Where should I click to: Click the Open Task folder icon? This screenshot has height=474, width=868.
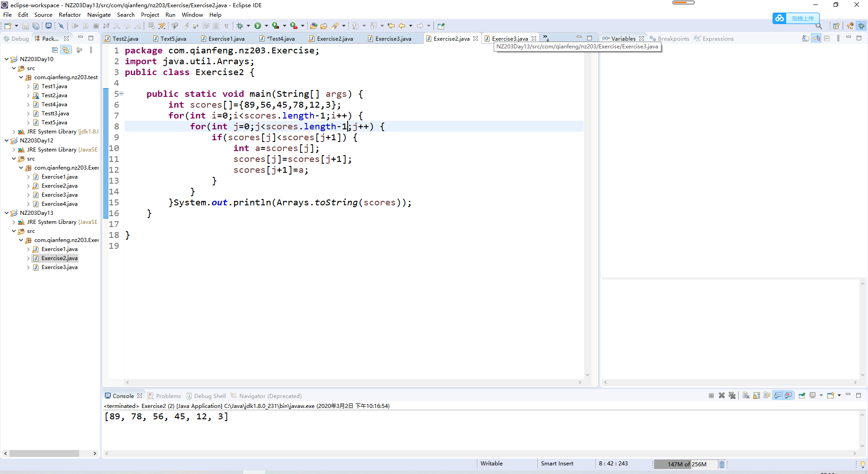[324, 26]
